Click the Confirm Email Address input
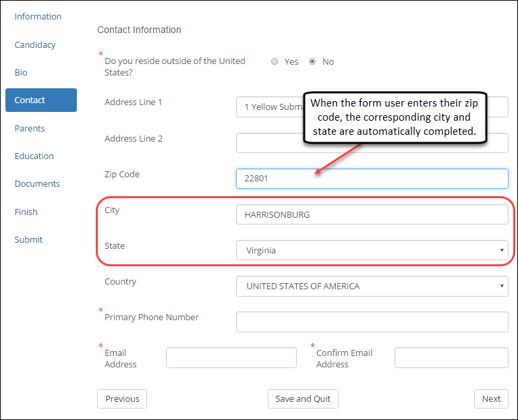Screen dimensions: 518x420 451,358
